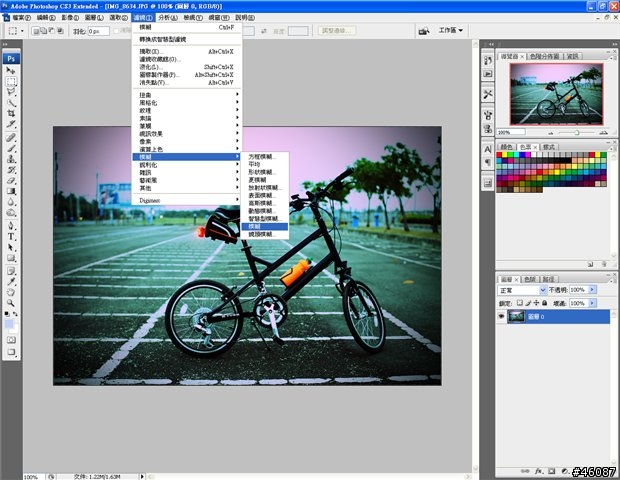This screenshot has width=620, height=480.
Task: Select the Eyedropper tool
Action: coord(11,282)
